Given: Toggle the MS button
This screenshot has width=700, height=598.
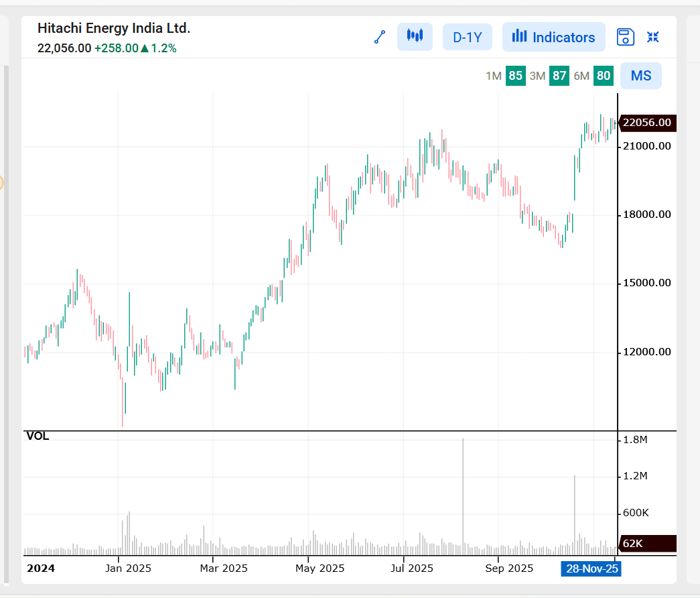Looking at the screenshot, I should tap(640, 76).
